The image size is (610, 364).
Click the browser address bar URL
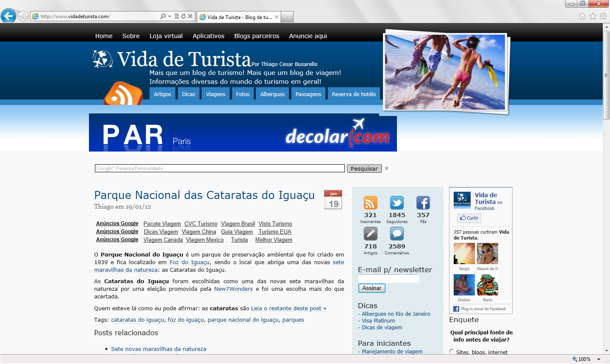[75, 16]
